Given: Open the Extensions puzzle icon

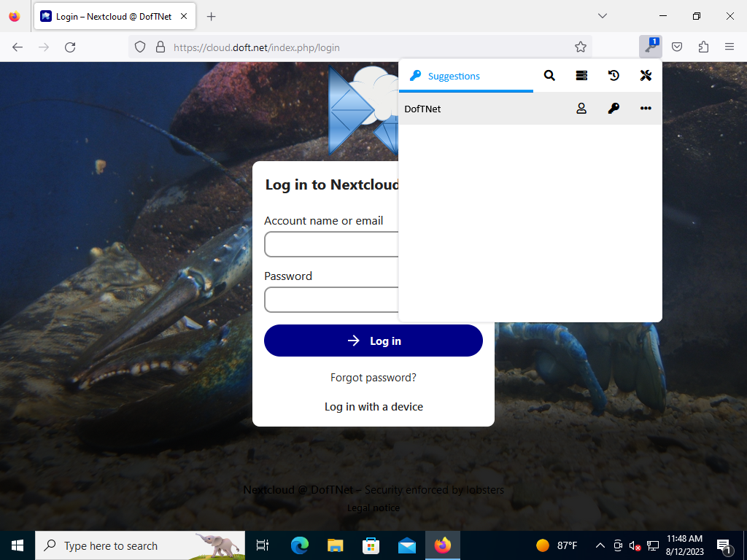Looking at the screenshot, I should [703, 47].
